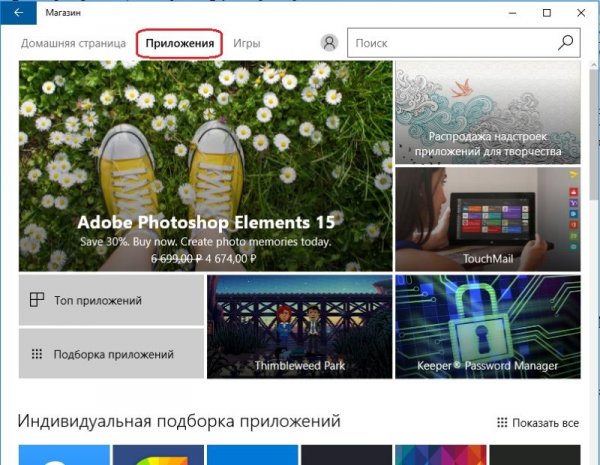This screenshot has width=600, height=465.
Task: Click the magnifying glass search icon
Action: (565, 44)
